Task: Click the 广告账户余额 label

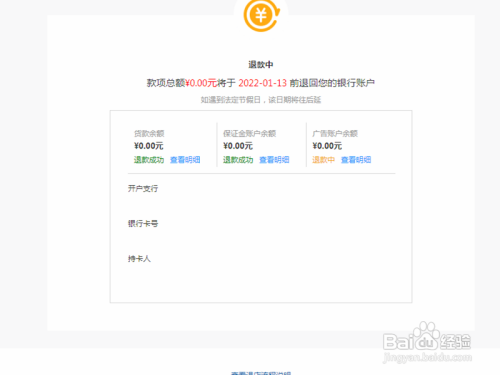Action: click(x=335, y=134)
